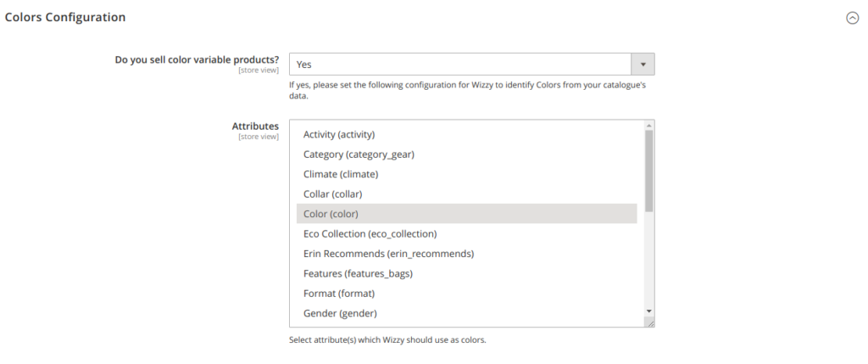
Task: Click the Yes select field
Action: tap(471, 64)
